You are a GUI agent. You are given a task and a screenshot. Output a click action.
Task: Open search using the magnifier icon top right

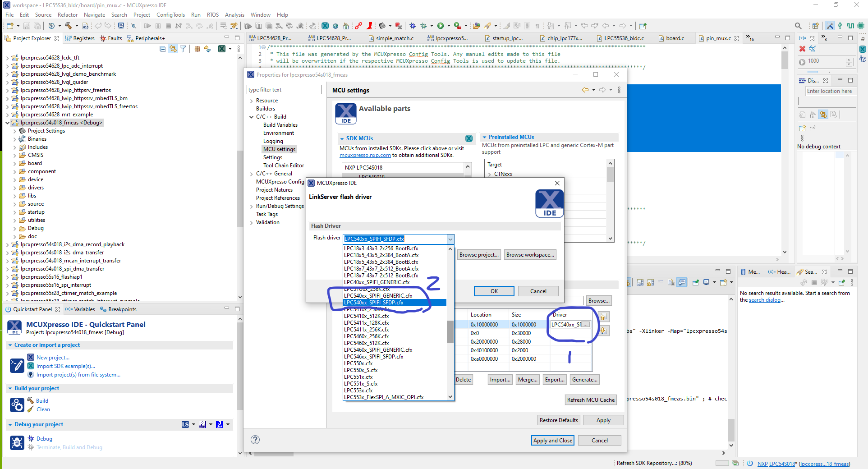tap(798, 26)
